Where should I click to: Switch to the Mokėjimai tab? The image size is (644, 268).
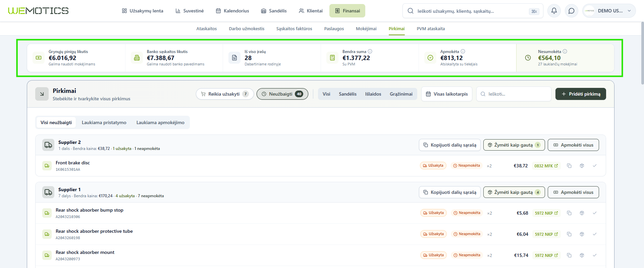[x=366, y=29]
